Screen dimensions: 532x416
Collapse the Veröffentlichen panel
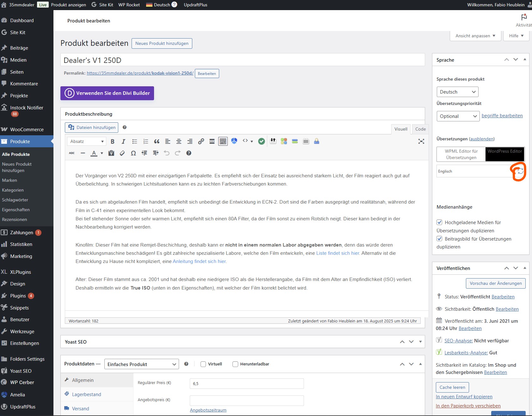pyautogui.click(x=525, y=268)
